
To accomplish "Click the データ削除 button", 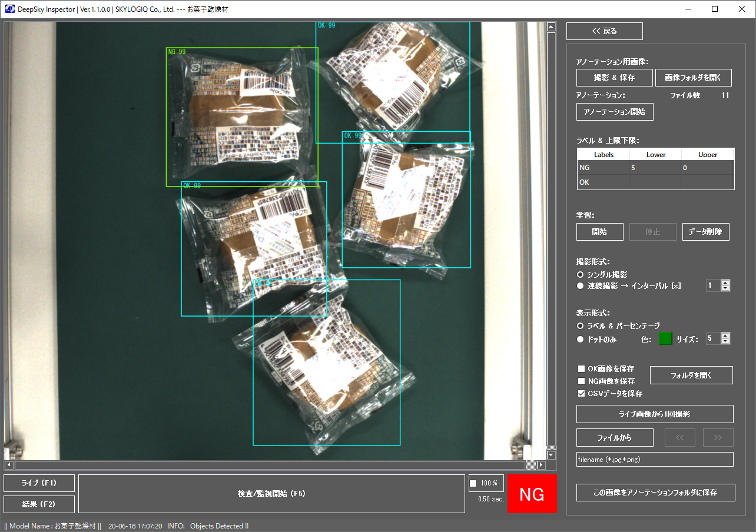I will point(705,232).
